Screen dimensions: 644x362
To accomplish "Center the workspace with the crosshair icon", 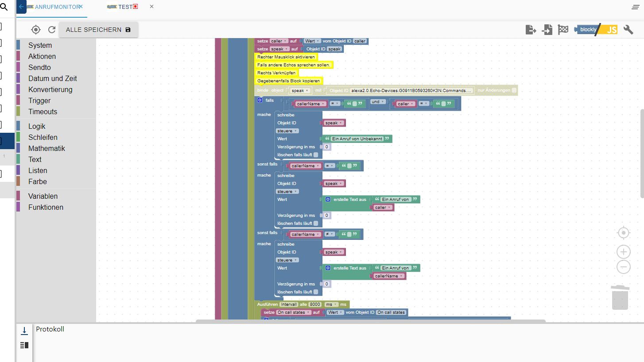I will pyautogui.click(x=623, y=233).
